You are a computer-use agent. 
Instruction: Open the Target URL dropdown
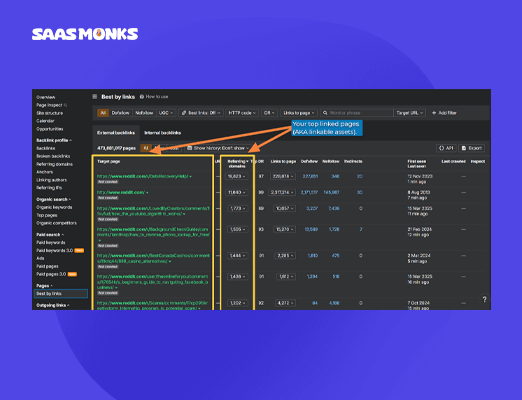tap(410, 113)
